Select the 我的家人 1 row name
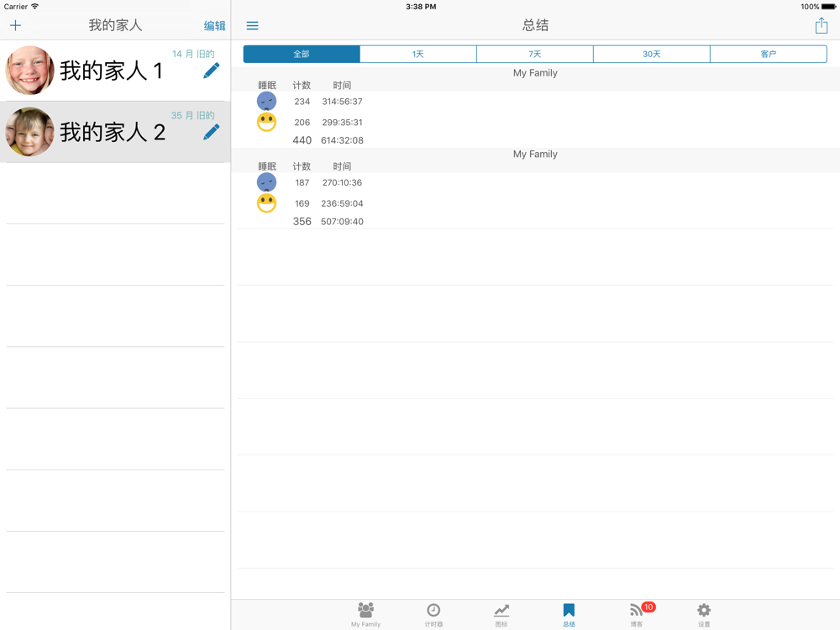Viewport: 840px width, 630px height. point(112,71)
